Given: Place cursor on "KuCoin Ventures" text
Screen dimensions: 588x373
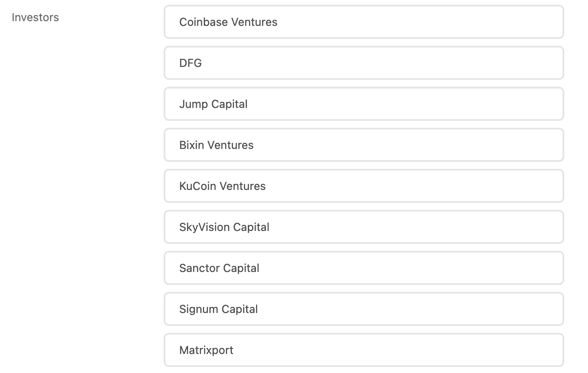Looking at the screenshot, I should click(222, 186).
